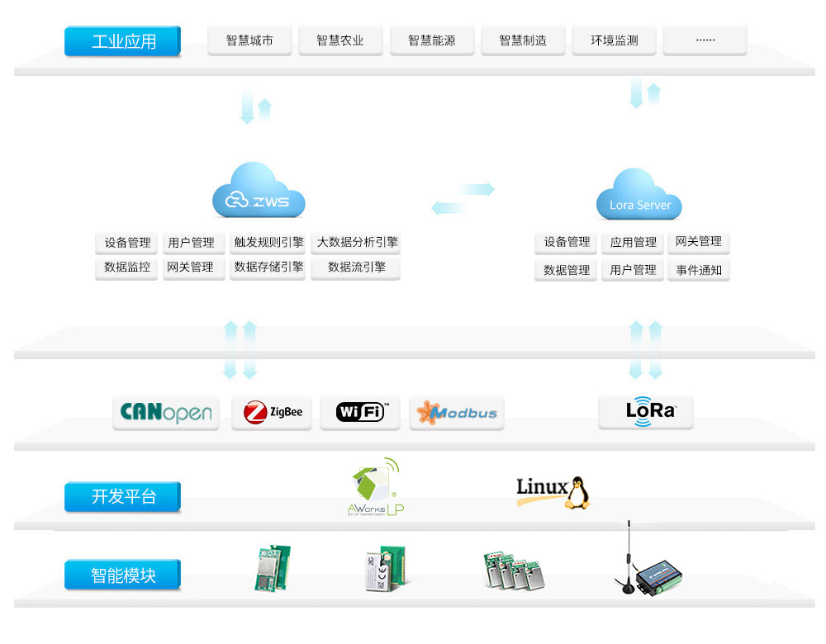Click the ZWS cloud icon
826x644 pixels.
tap(259, 192)
